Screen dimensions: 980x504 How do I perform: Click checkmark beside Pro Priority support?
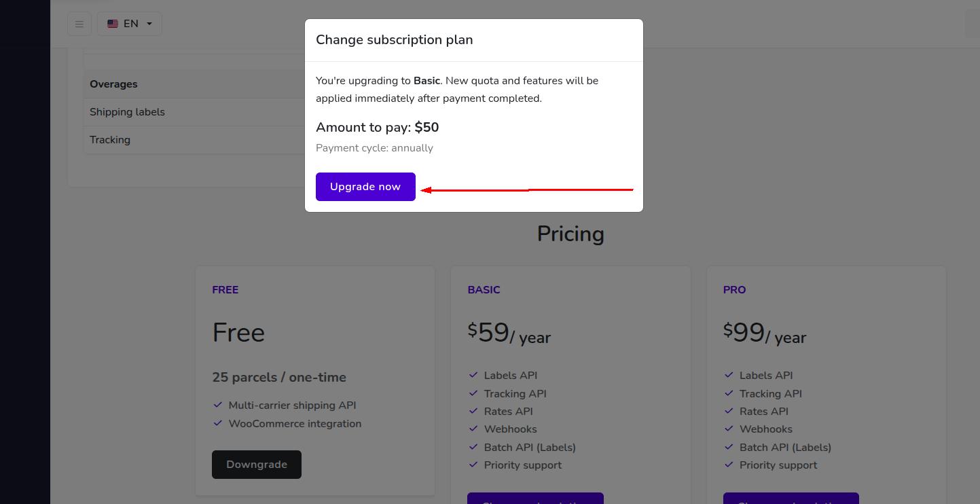coord(729,465)
